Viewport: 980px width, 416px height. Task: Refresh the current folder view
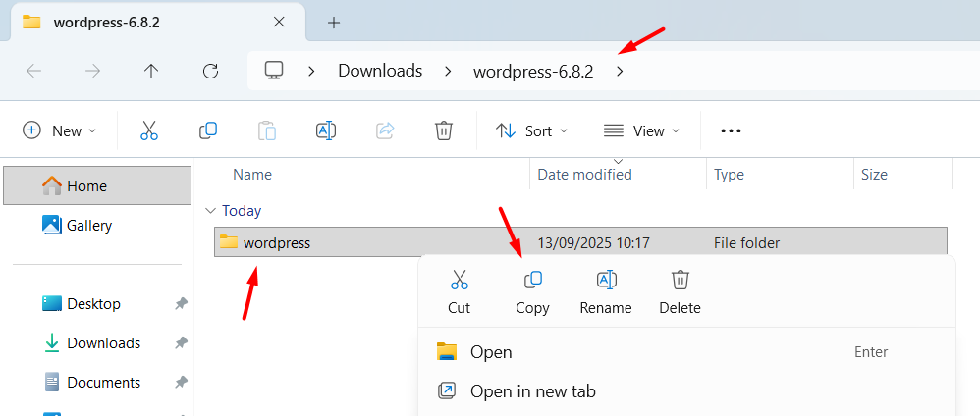point(210,71)
